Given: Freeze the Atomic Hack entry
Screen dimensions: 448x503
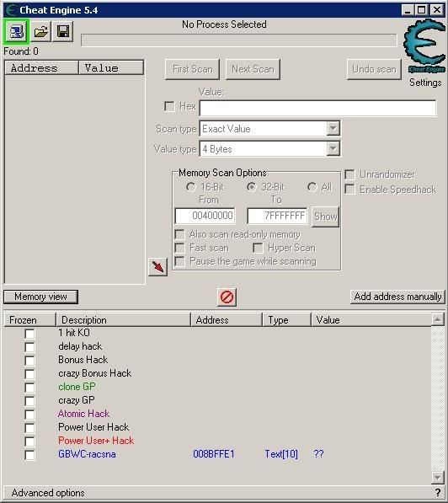Looking at the screenshot, I should point(29,415).
